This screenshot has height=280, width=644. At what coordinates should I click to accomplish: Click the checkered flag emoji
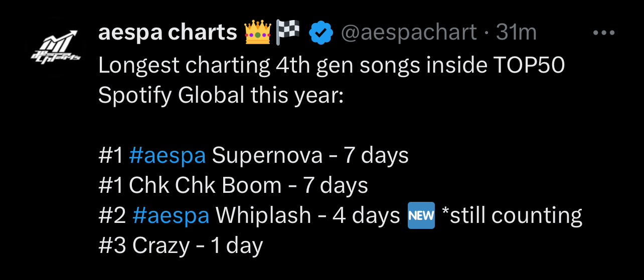288,33
